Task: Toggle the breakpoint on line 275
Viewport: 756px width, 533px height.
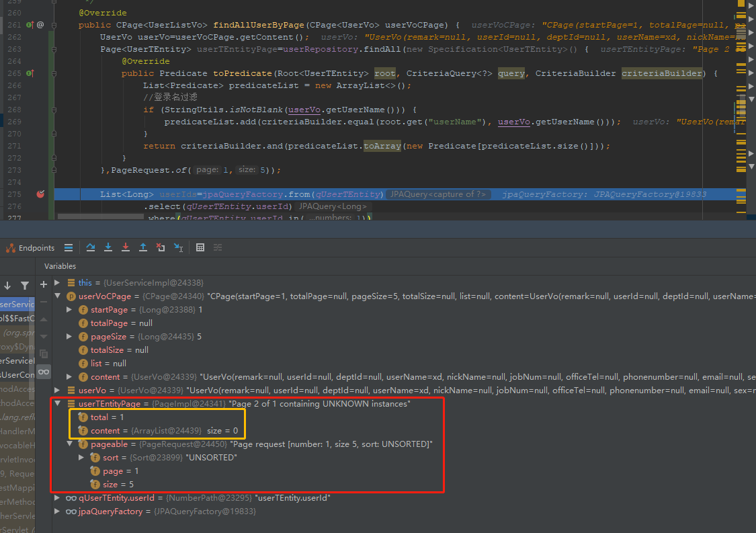Action: click(40, 194)
